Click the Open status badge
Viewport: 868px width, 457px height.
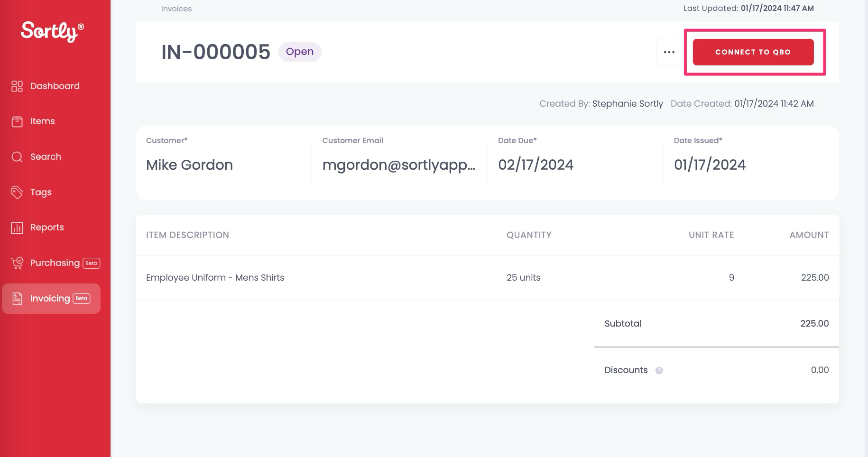click(299, 52)
